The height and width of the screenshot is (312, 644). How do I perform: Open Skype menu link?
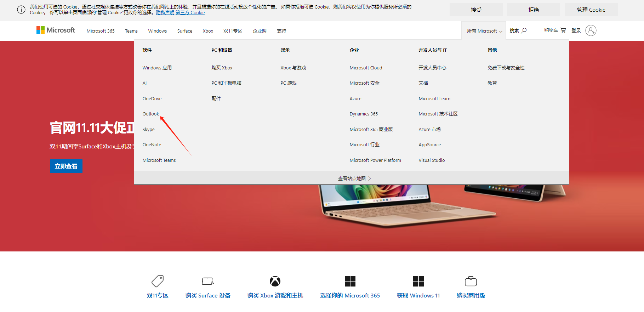(x=149, y=129)
